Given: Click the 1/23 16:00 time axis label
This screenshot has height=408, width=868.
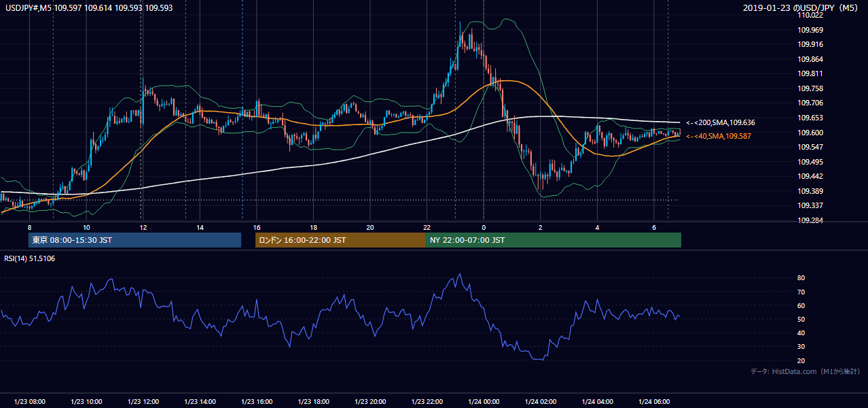Looking at the screenshot, I should [x=256, y=401].
